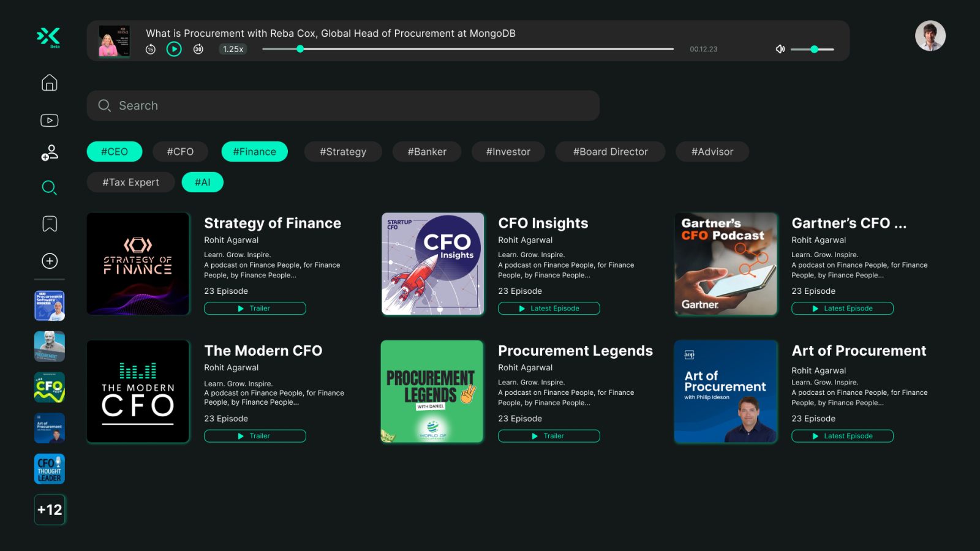
Task: Open CFO Insights rocket cover art
Action: [432, 264]
